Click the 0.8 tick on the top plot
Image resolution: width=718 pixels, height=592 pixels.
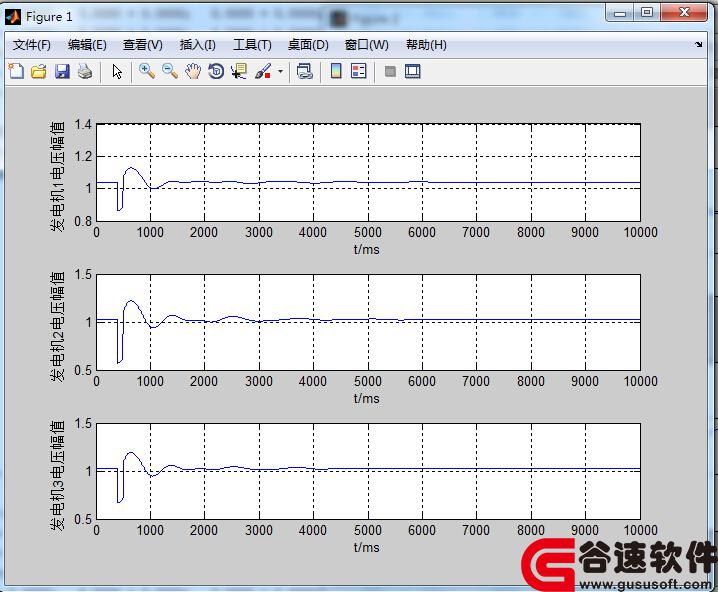point(83,222)
